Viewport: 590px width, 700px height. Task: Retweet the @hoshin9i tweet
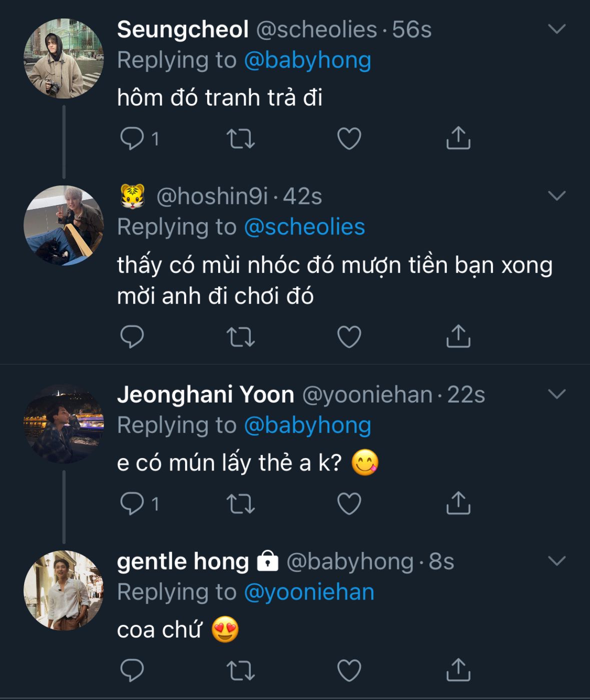pyautogui.click(x=241, y=336)
